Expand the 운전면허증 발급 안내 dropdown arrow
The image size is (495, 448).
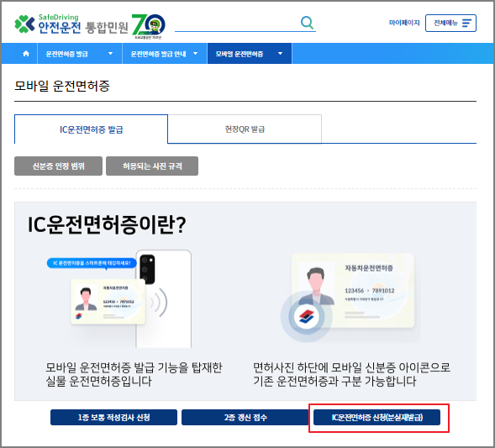(196, 54)
